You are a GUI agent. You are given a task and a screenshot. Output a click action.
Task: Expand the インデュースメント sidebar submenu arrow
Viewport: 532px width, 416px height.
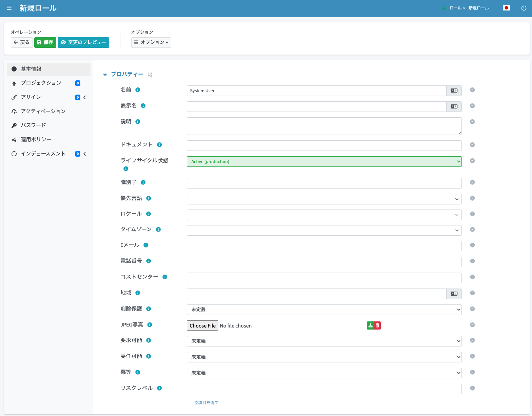[x=85, y=154]
